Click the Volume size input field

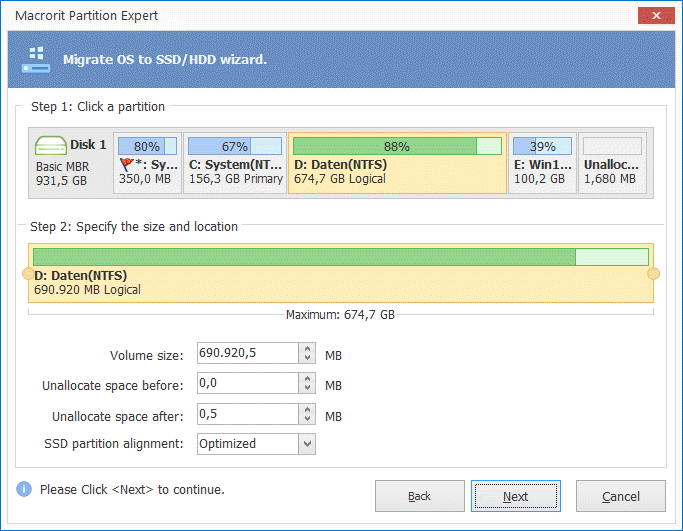247,353
